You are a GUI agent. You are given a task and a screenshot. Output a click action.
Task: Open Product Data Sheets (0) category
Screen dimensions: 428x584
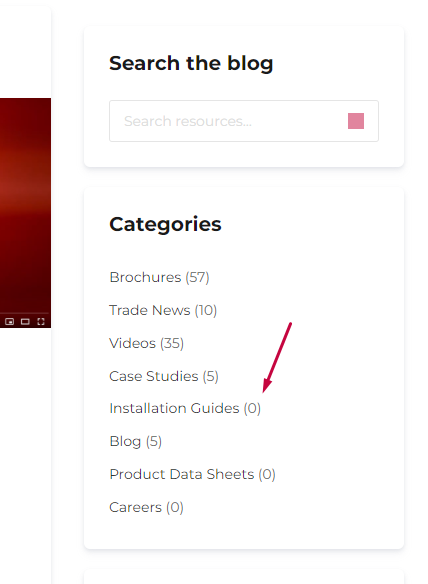click(193, 474)
